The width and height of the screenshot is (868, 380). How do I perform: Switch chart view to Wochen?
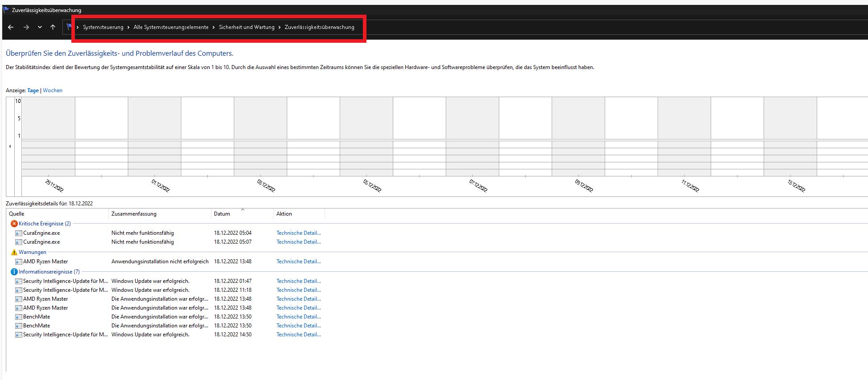point(53,90)
